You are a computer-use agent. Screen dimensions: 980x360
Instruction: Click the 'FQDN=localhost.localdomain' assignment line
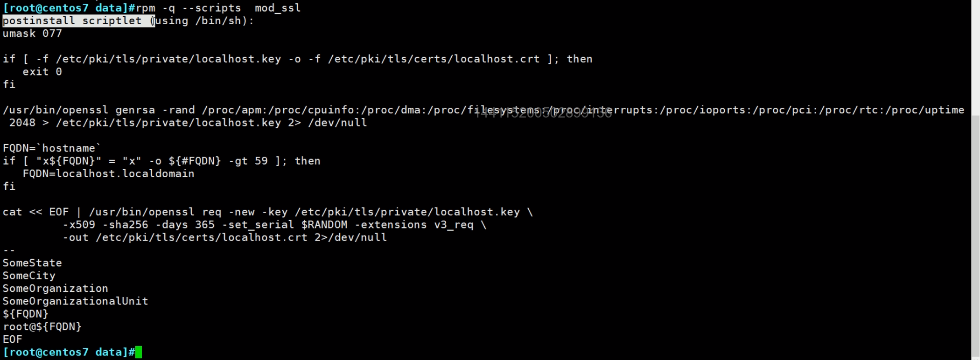tap(108, 173)
